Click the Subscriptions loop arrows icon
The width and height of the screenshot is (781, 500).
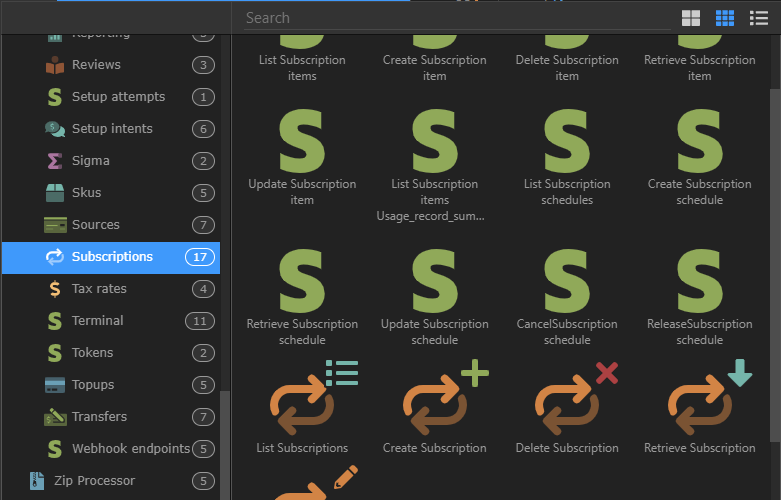coord(55,257)
